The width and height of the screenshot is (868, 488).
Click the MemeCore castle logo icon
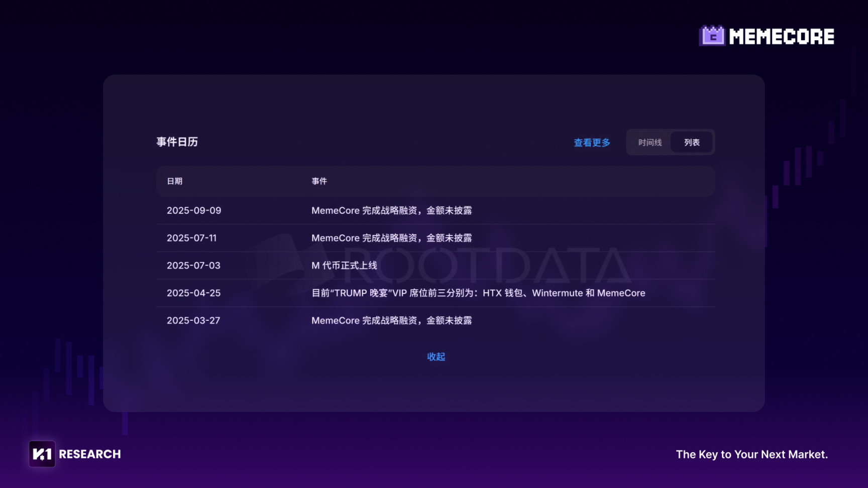[712, 36]
